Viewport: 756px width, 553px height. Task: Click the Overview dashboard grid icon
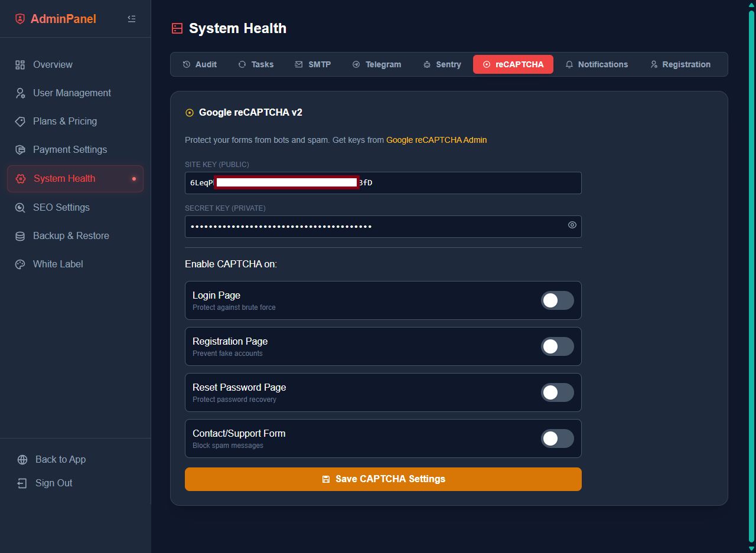(x=20, y=65)
